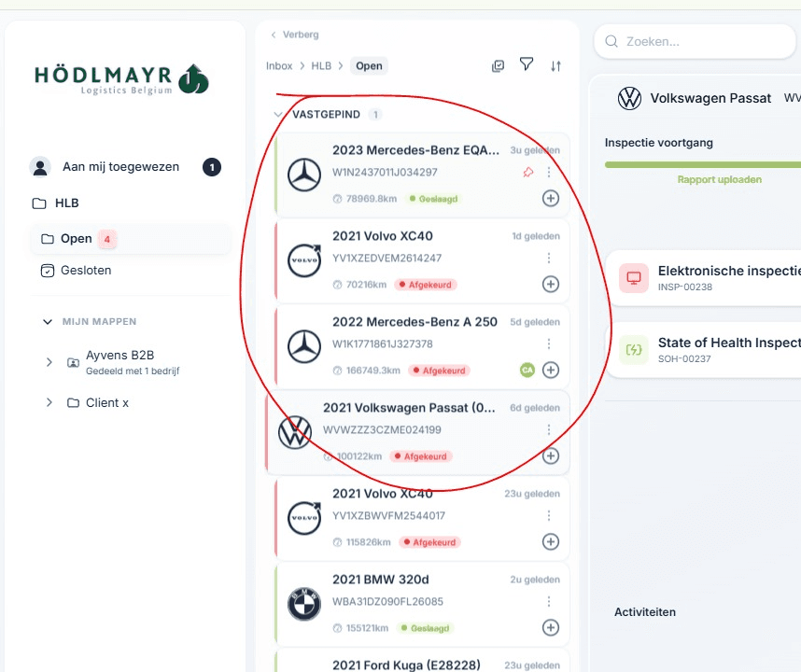801x672 pixels.
Task: Click the Zoeken search field
Action: click(700, 41)
